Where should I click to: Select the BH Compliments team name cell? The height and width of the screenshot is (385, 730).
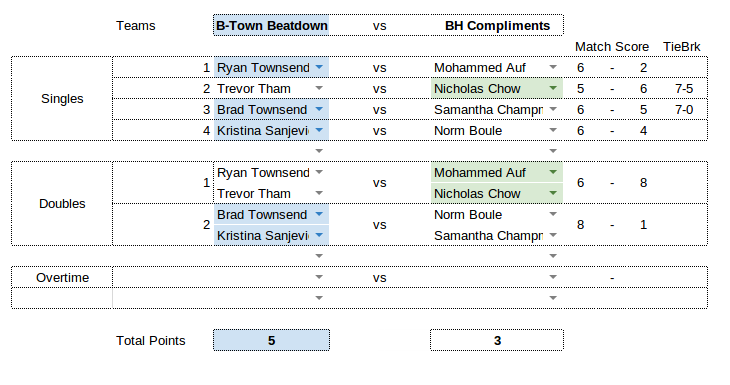tap(497, 26)
